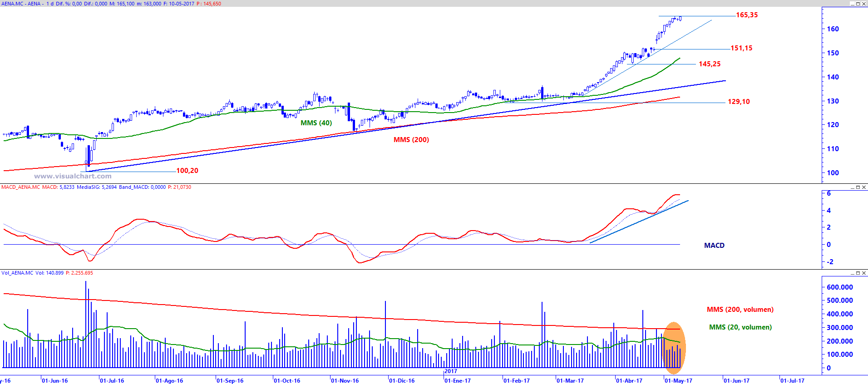
Task: Click the 01-Nov-16 date axis label
Action: (345, 381)
